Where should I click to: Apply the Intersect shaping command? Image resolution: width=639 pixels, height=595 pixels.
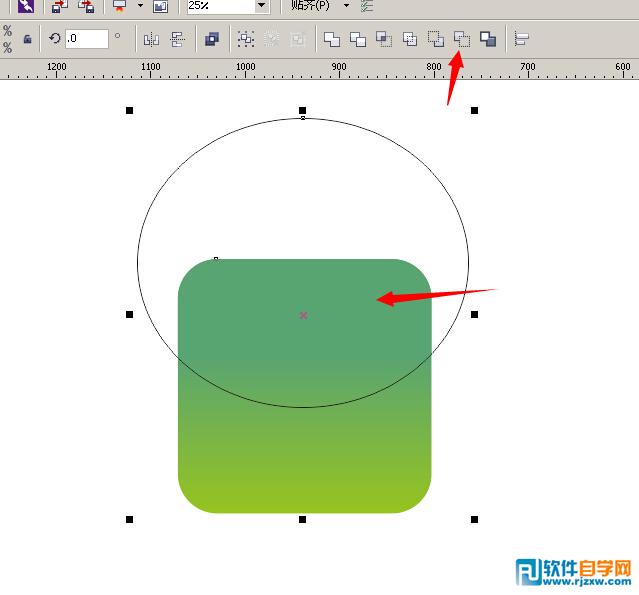pyautogui.click(x=384, y=40)
